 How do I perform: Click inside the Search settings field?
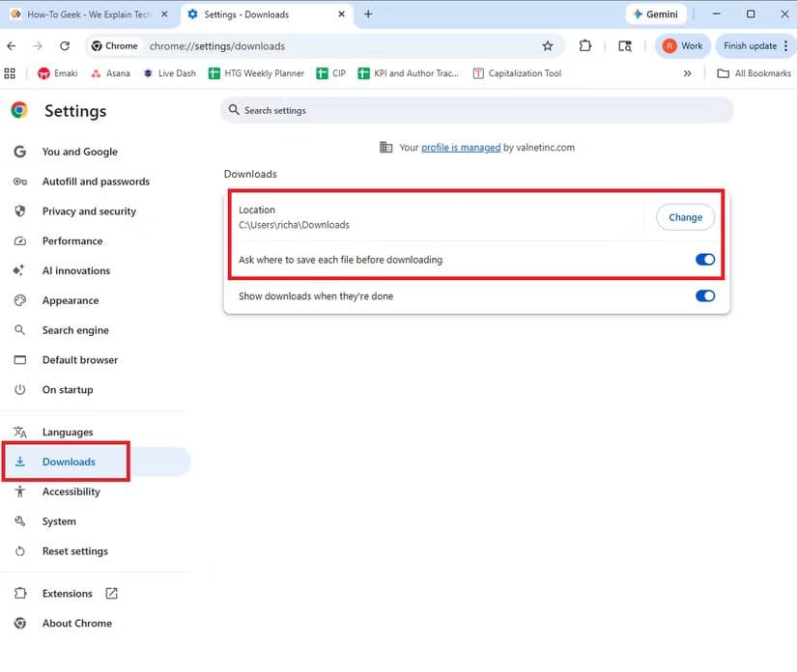point(386,110)
